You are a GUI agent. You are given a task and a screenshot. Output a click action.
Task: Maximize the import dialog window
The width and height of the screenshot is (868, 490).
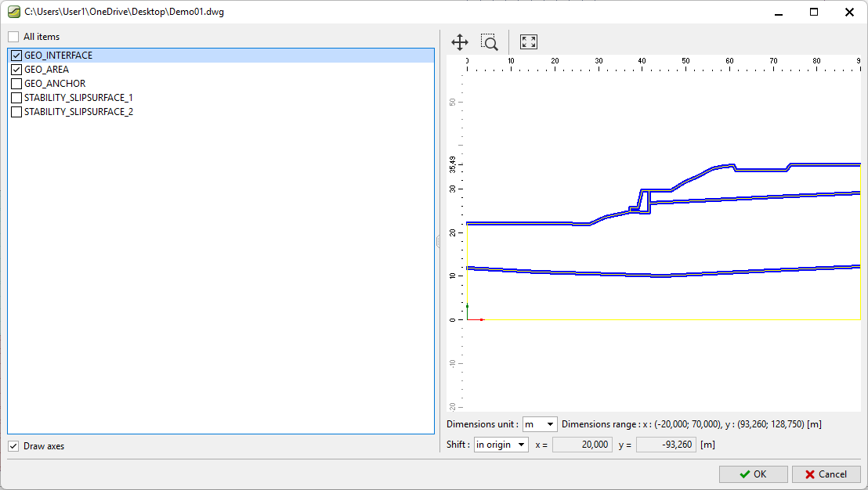point(814,13)
